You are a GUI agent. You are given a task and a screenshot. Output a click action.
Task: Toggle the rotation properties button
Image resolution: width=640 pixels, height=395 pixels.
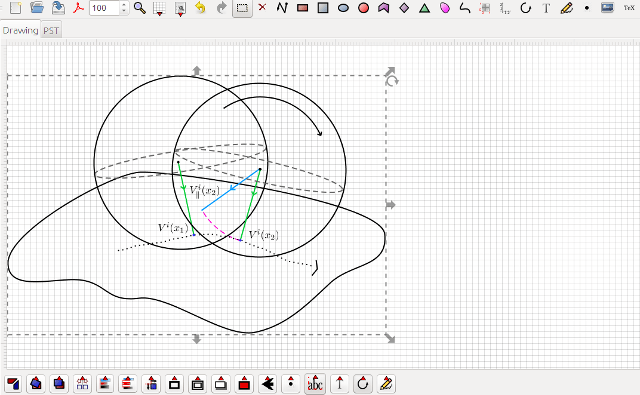pyautogui.click(x=363, y=384)
